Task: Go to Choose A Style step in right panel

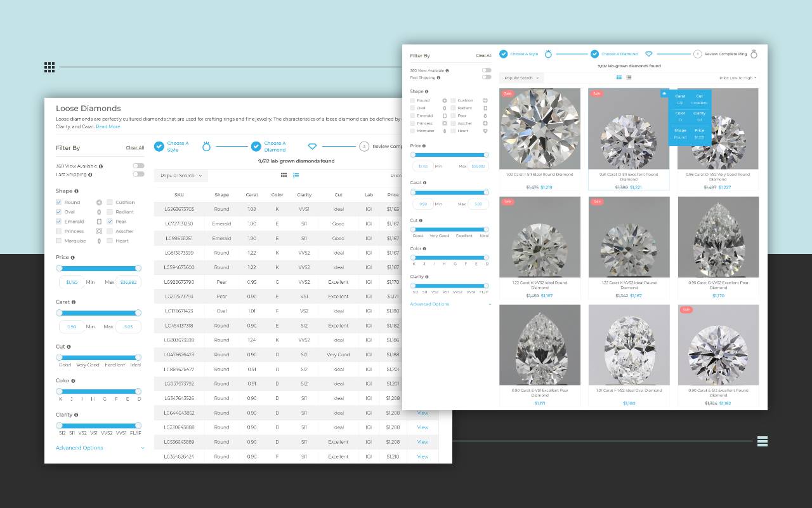Action: pyautogui.click(x=523, y=54)
